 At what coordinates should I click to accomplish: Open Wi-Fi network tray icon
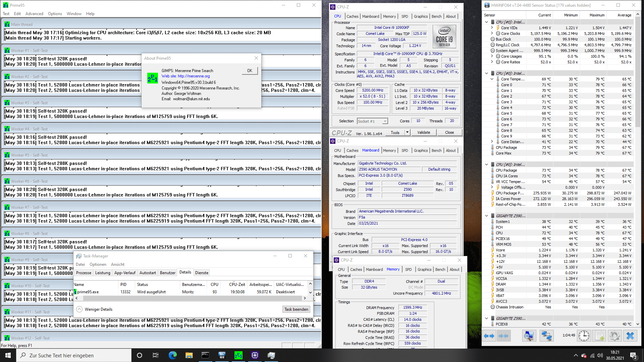click(x=592, y=355)
